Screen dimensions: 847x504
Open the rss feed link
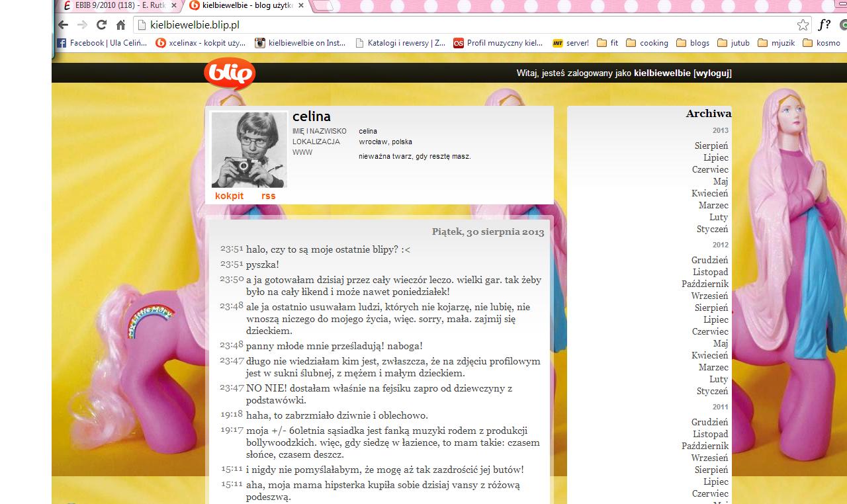click(268, 196)
